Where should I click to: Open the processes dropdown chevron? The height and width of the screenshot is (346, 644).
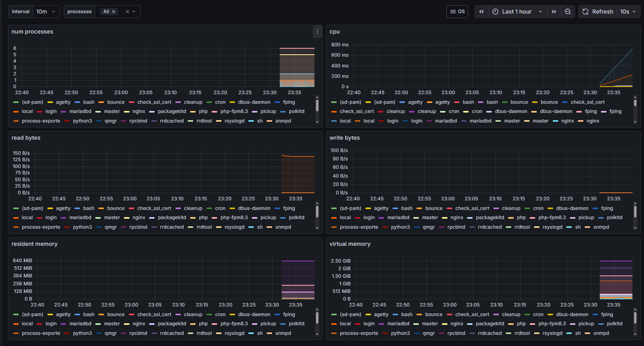click(134, 12)
